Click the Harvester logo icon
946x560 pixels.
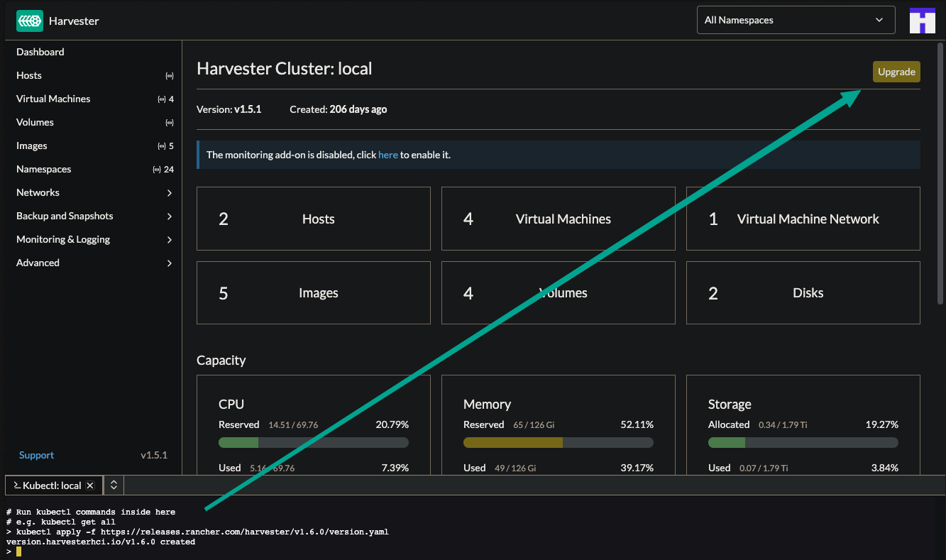coord(30,21)
